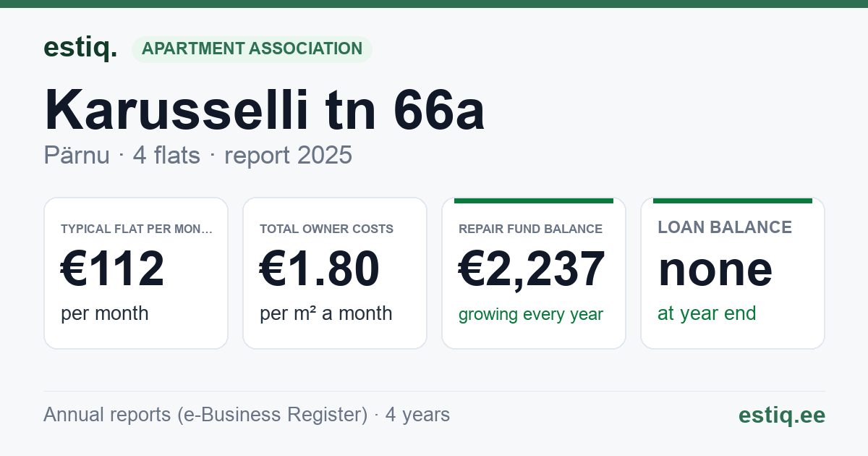Click the at year end text
Image resolution: width=868 pixels, height=456 pixels.
click(707, 313)
